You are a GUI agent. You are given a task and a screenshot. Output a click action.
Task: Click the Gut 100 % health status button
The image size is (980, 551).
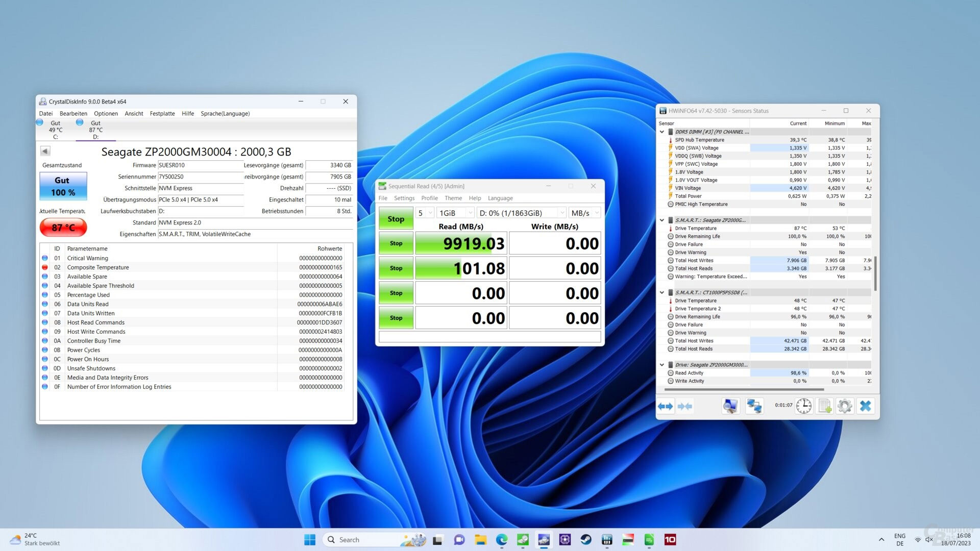pos(63,186)
